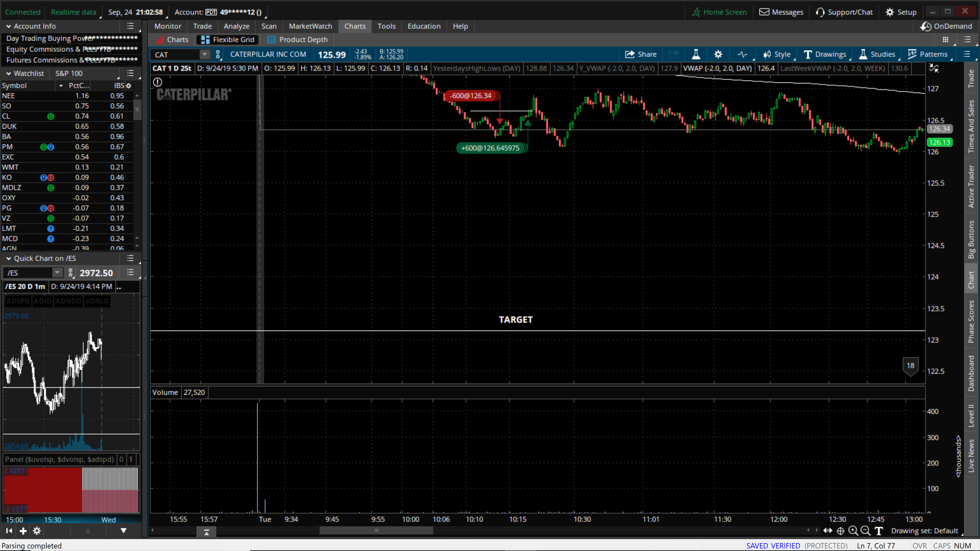Click the horizontal chart scrollbar thumb
980x551 pixels.
click(x=376, y=531)
